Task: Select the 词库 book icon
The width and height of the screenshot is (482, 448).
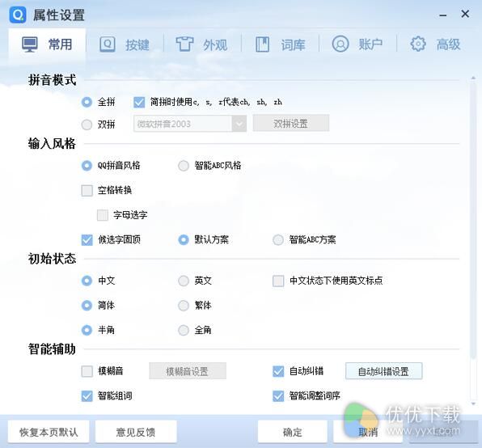Action: tap(263, 44)
